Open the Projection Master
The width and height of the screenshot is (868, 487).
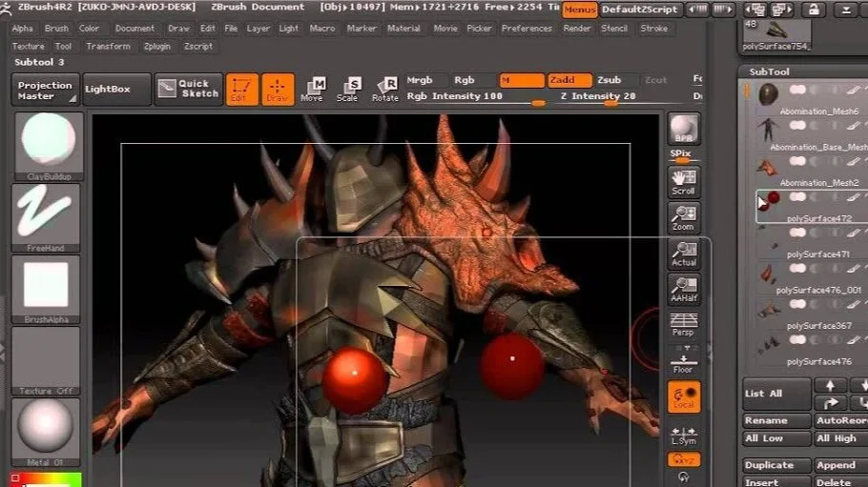click(x=46, y=91)
